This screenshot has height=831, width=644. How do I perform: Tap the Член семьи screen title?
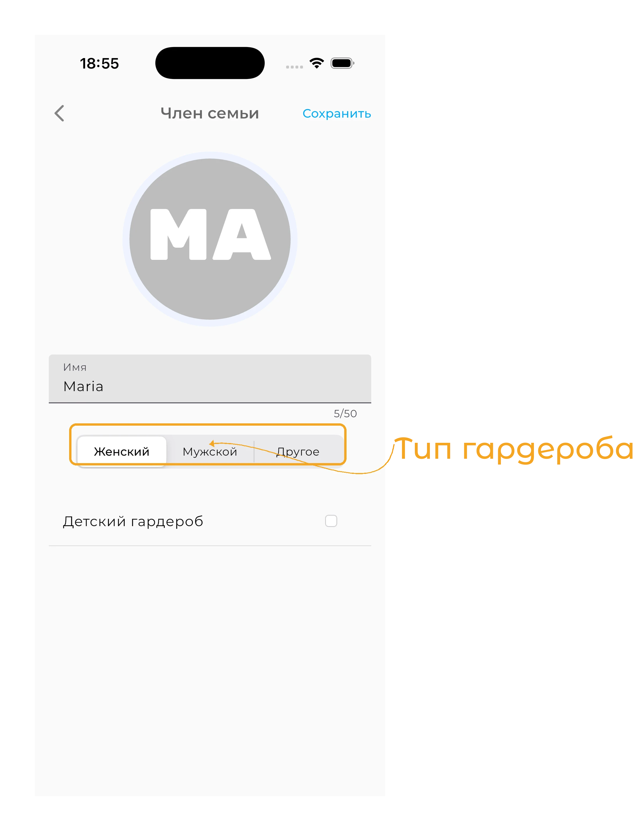(210, 114)
